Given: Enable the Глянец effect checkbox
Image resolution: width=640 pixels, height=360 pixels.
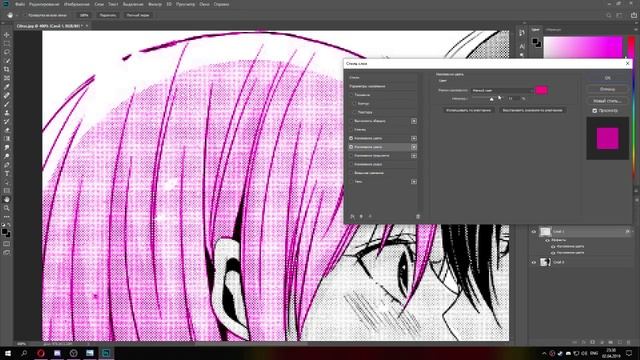Looking at the screenshot, I should pos(351,129).
